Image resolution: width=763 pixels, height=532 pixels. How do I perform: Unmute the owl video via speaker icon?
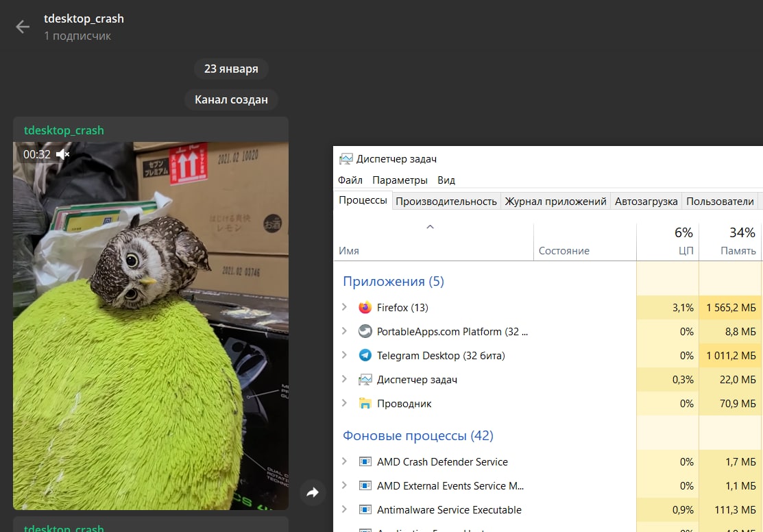[63, 154]
